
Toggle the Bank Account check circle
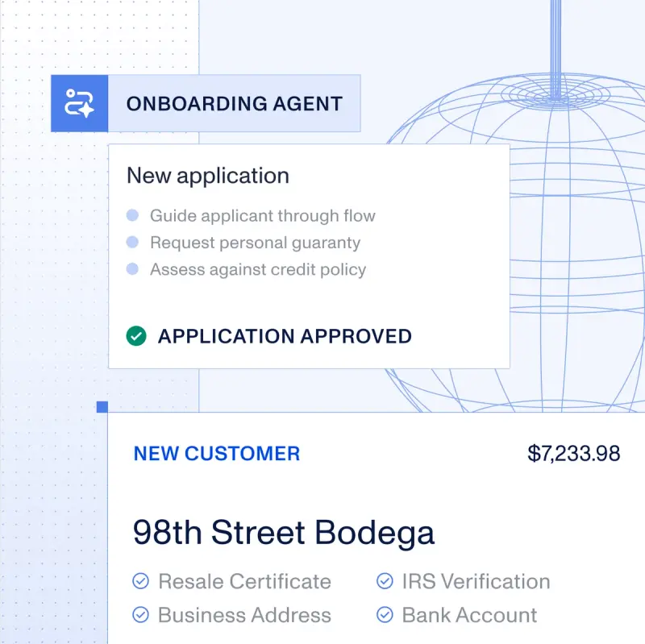point(385,615)
